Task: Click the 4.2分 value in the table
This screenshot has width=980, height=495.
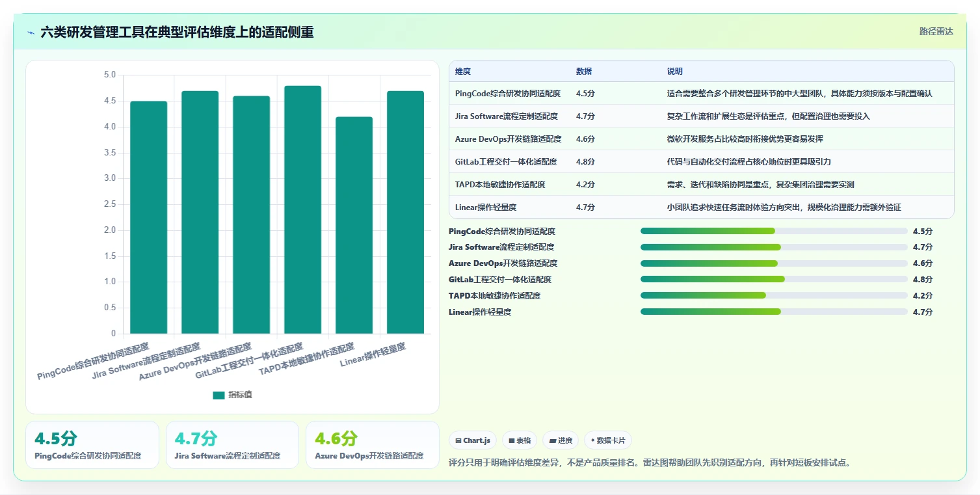Action: pos(585,185)
